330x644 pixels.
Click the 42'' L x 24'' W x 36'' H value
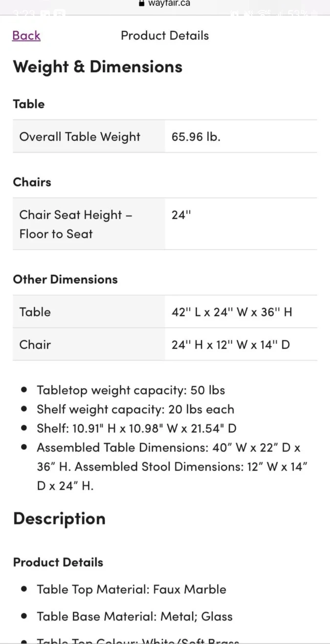pos(232,312)
